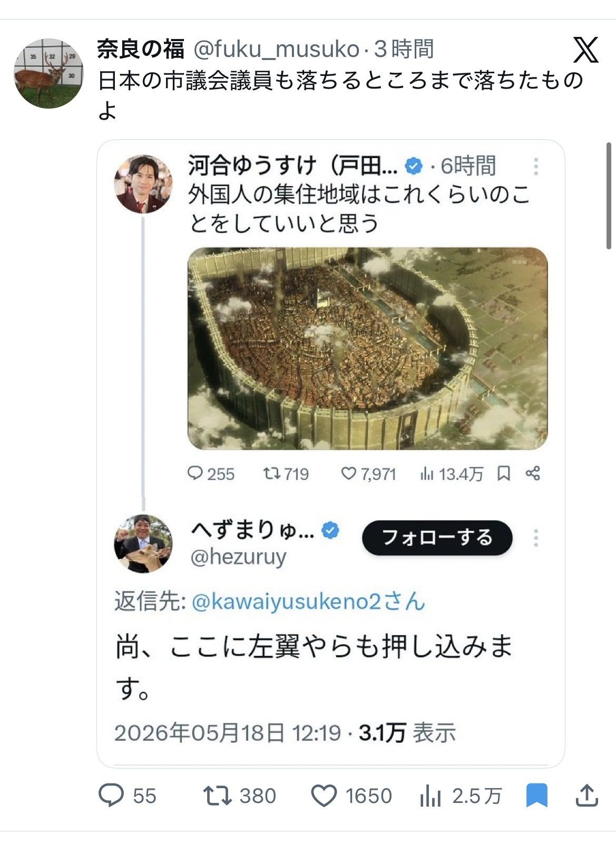Toggle the blue bookmark on the post
Viewport: 616px width, 843px height.
pyautogui.click(x=537, y=795)
